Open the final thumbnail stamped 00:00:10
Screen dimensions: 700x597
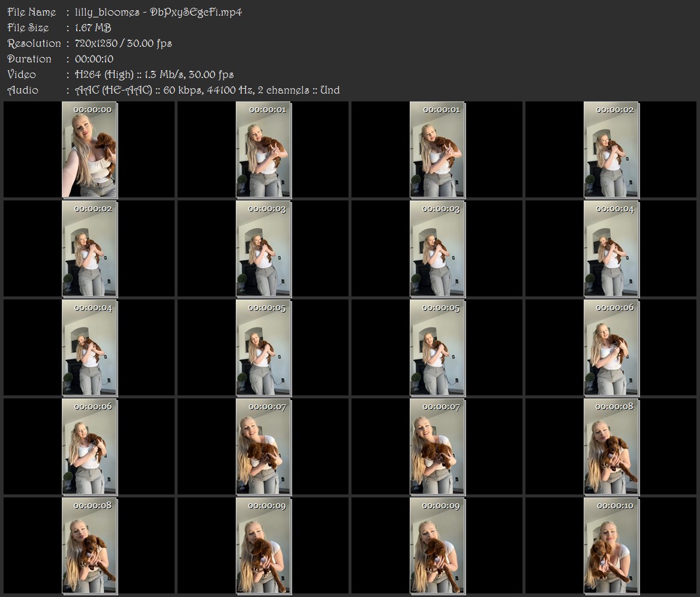click(611, 545)
